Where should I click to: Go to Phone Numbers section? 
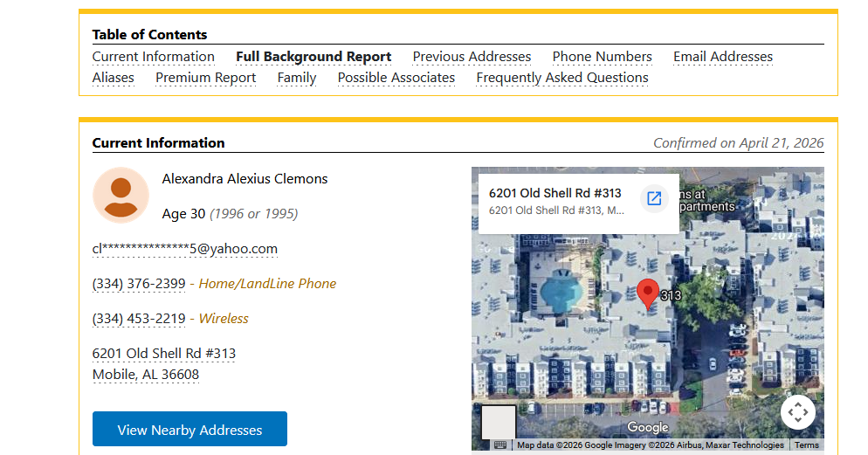(602, 57)
